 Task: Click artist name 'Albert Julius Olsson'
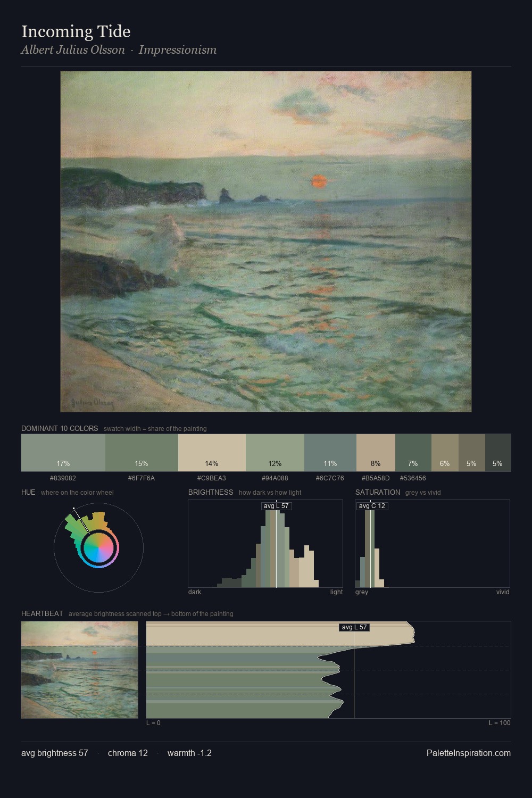click(73, 50)
